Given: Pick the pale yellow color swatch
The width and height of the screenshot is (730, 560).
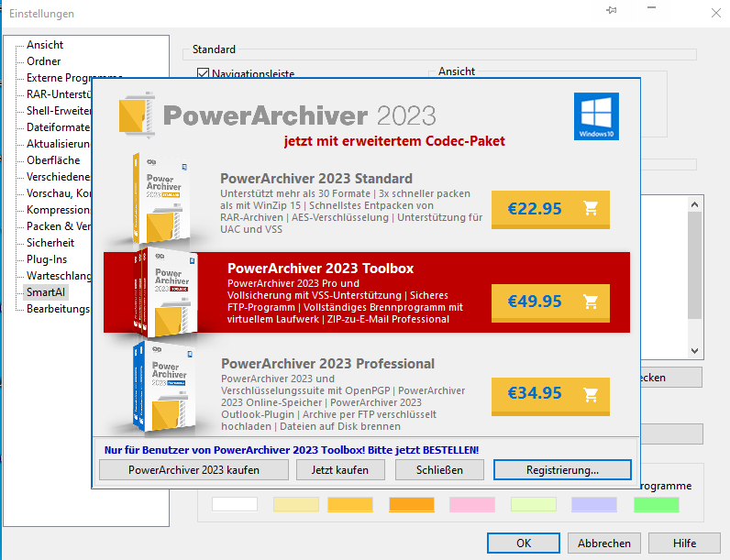Looking at the screenshot, I should (x=296, y=504).
